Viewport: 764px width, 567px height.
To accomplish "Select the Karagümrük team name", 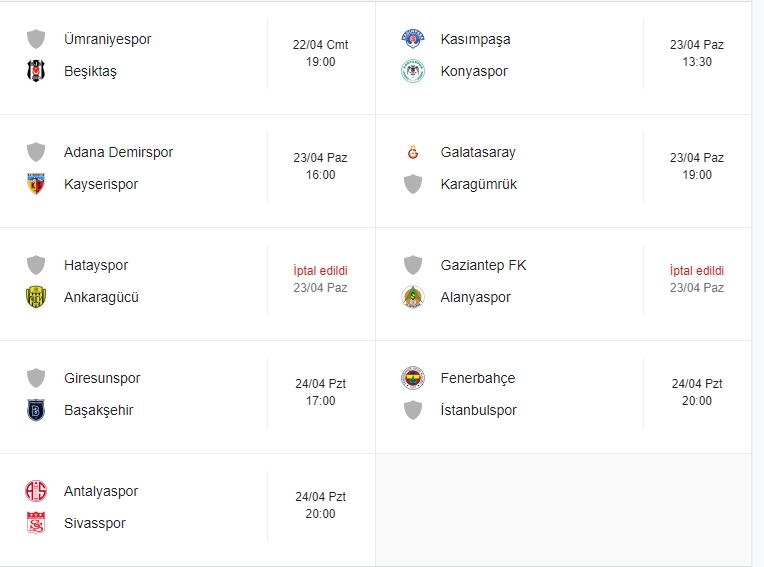I will click(478, 184).
